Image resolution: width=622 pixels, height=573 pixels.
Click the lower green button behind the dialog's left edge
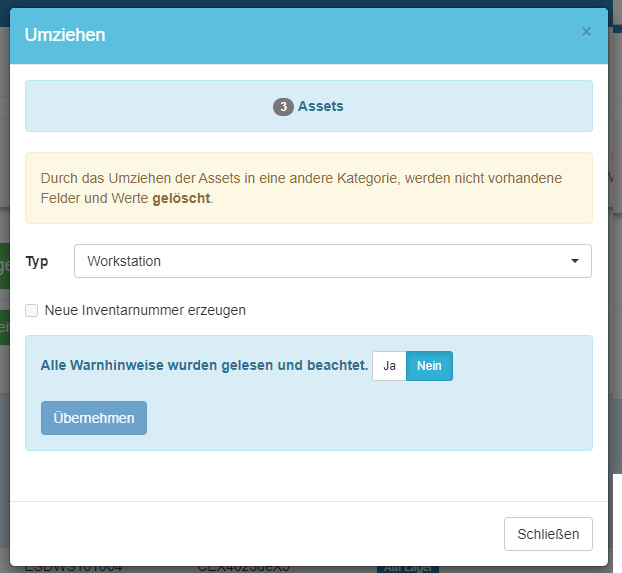coord(4,327)
